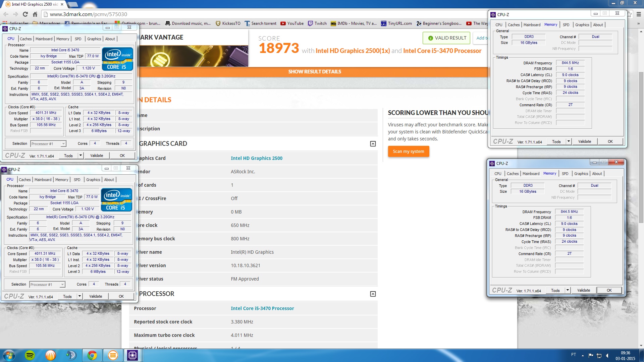Screen dimensions: 644x362
Task: Switch to Caches tab in top-left CPU-Z
Action: pos(25,39)
